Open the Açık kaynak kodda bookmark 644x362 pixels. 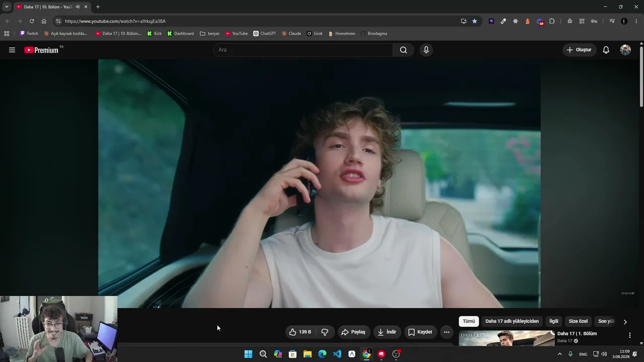[x=65, y=34]
